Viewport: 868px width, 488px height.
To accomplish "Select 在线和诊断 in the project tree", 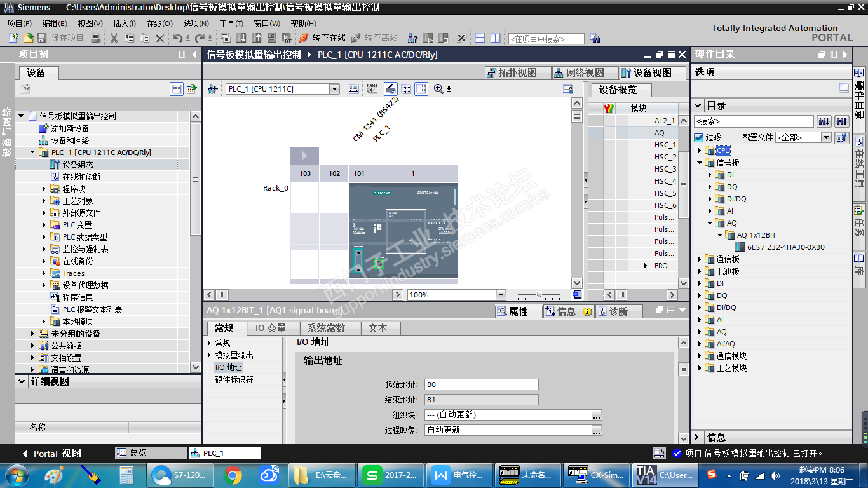I will (81, 177).
